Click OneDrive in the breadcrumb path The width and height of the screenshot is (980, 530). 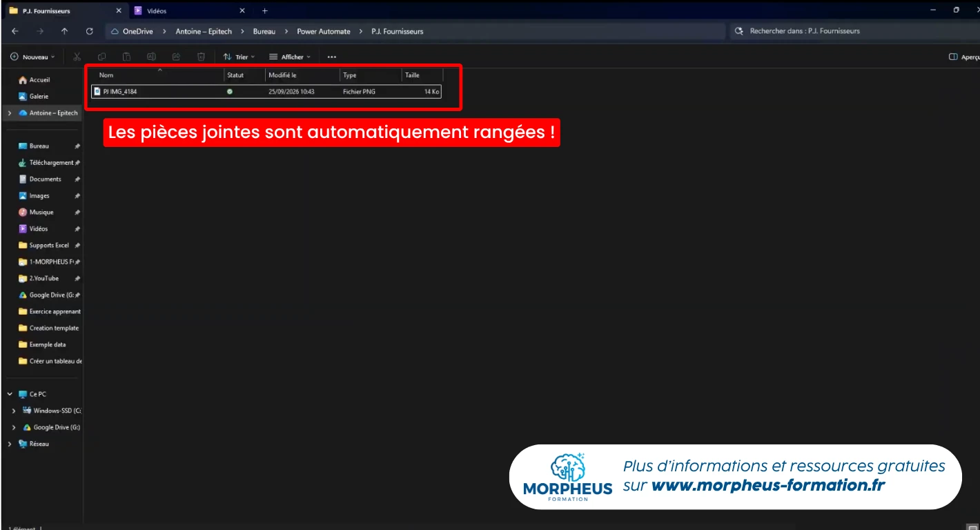137,31
